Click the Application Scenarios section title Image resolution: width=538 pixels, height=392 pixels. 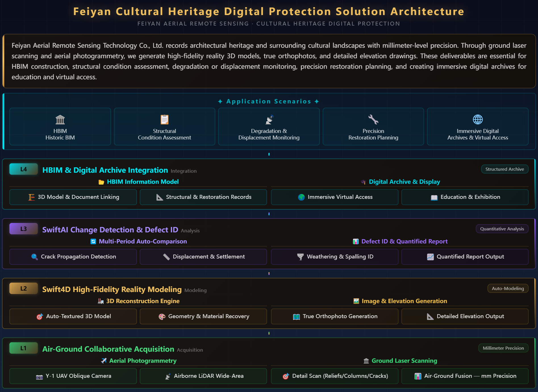(x=269, y=101)
